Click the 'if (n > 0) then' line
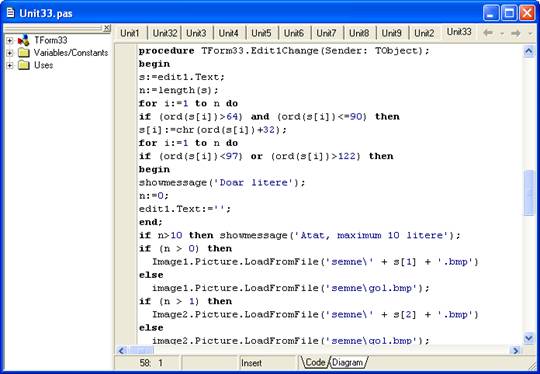This screenshot has width=540, height=374. click(x=185, y=248)
